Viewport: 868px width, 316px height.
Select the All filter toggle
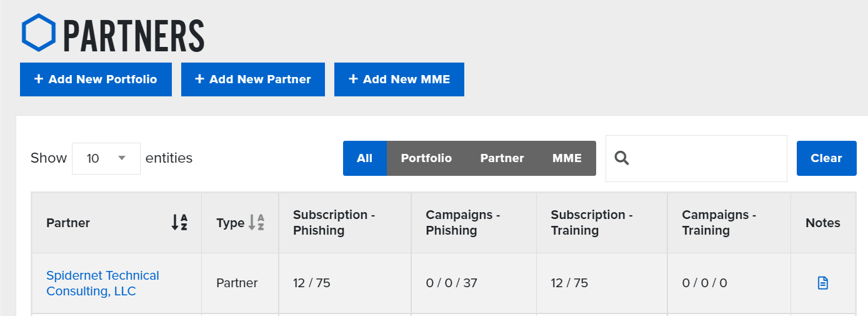[x=365, y=158]
